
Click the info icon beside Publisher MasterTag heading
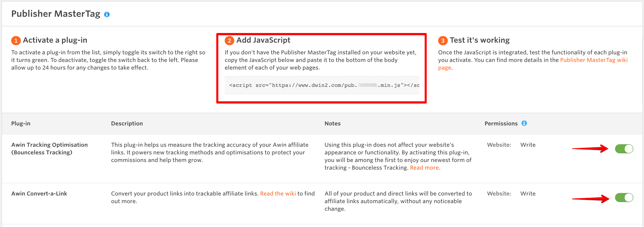coord(107,14)
